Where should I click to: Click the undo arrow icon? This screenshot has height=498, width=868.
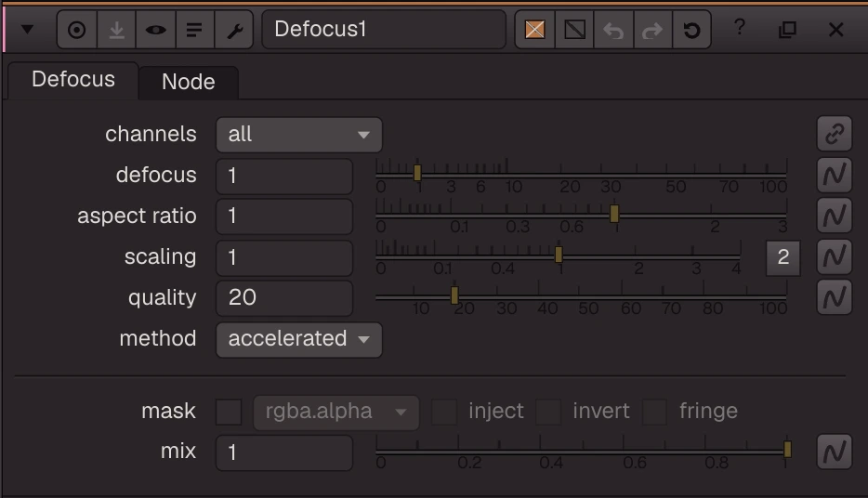[613, 30]
